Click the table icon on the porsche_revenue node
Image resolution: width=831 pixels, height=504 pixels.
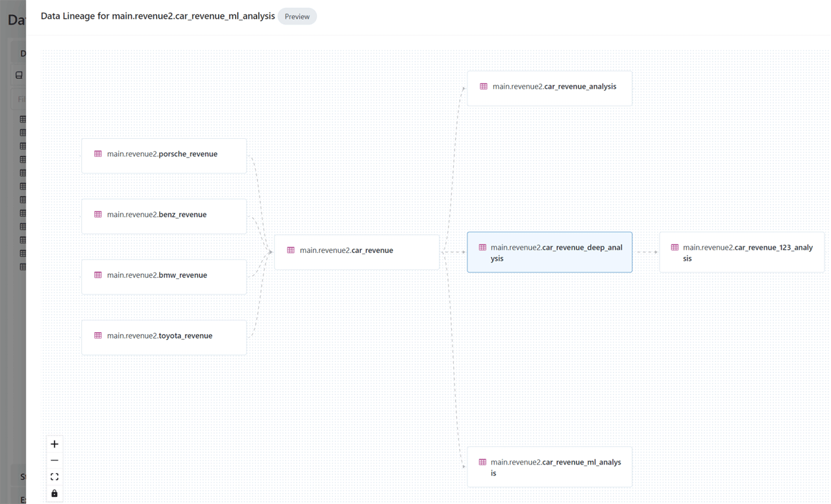click(98, 154)
